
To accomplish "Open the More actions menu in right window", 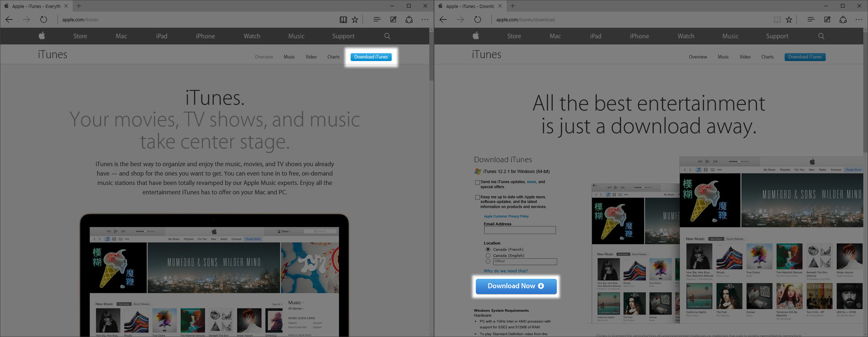I will click(859, 19).
